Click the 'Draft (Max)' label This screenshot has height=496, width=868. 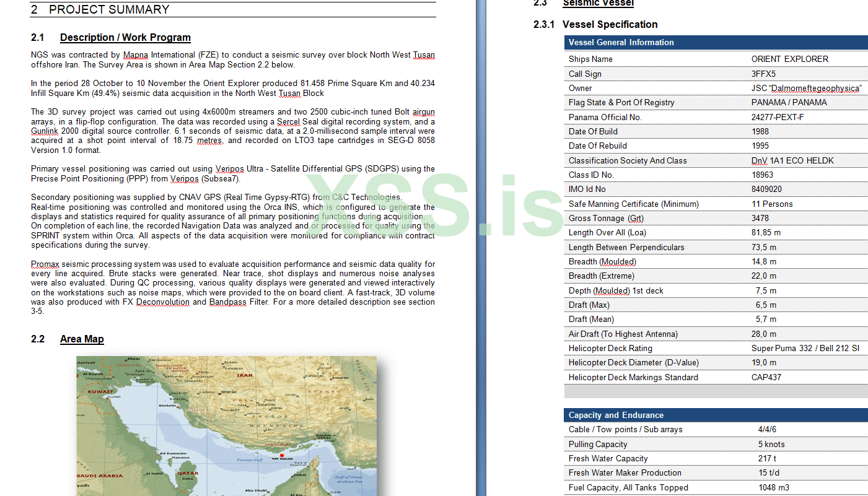[x=589, y=305]
